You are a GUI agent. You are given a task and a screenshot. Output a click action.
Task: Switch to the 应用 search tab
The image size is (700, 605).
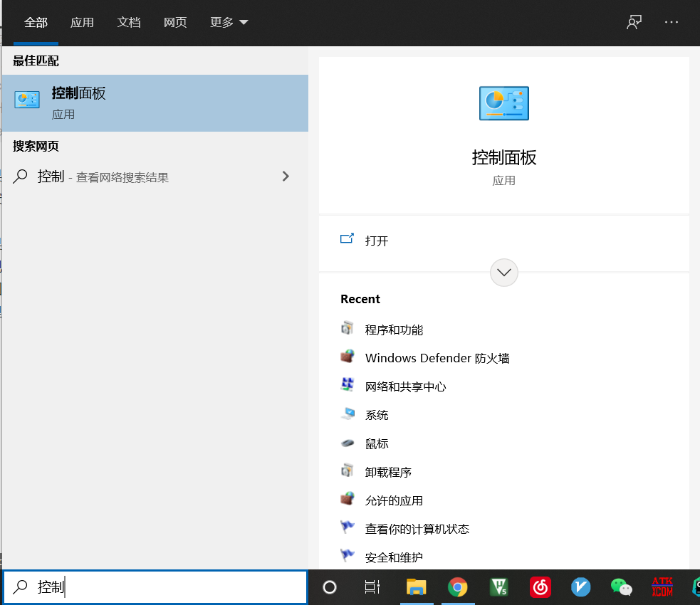[82, 22]
